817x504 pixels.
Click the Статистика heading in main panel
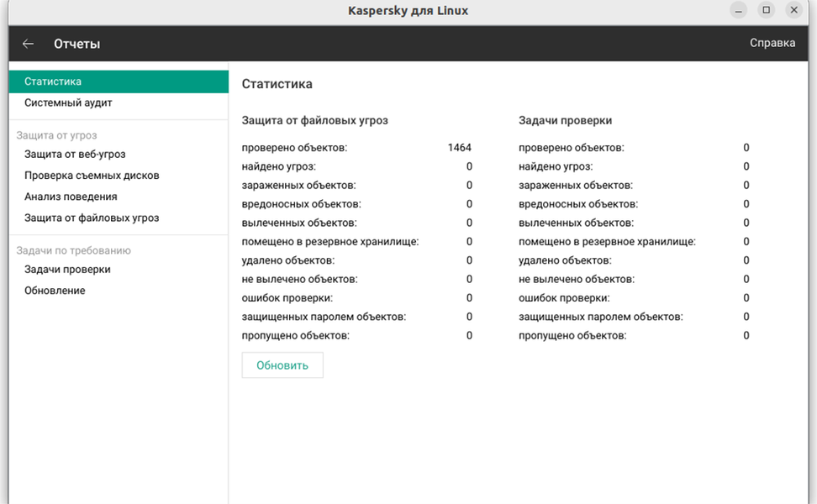[x=277, y=84]
